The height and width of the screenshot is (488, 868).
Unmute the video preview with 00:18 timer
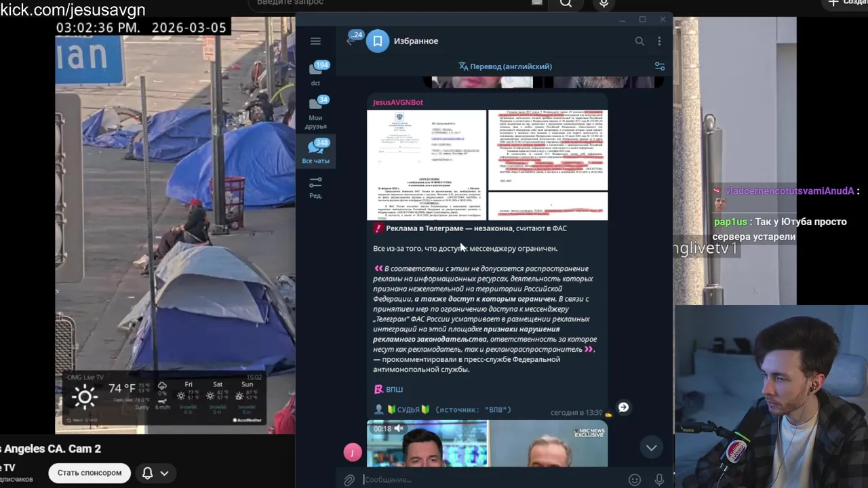pyautogui.click(x=399, y=428)
